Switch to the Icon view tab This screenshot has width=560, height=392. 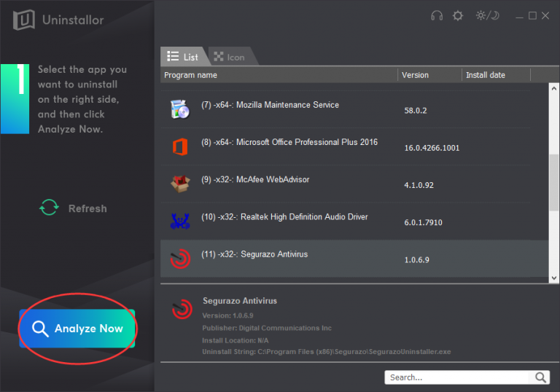click(x=229, y=57)
